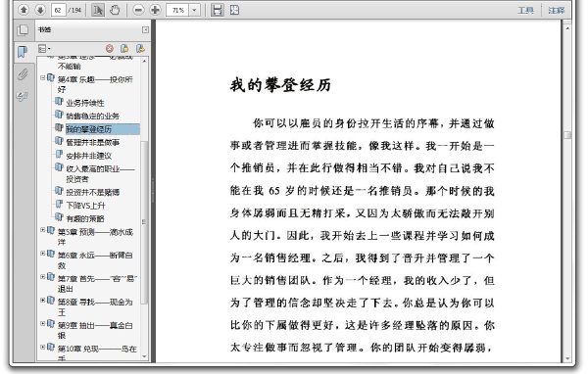Expand the 第5章 预测 bookmark
Viewport: 588px width, 374px height.
pyautogui.click(x=43, y=230)
